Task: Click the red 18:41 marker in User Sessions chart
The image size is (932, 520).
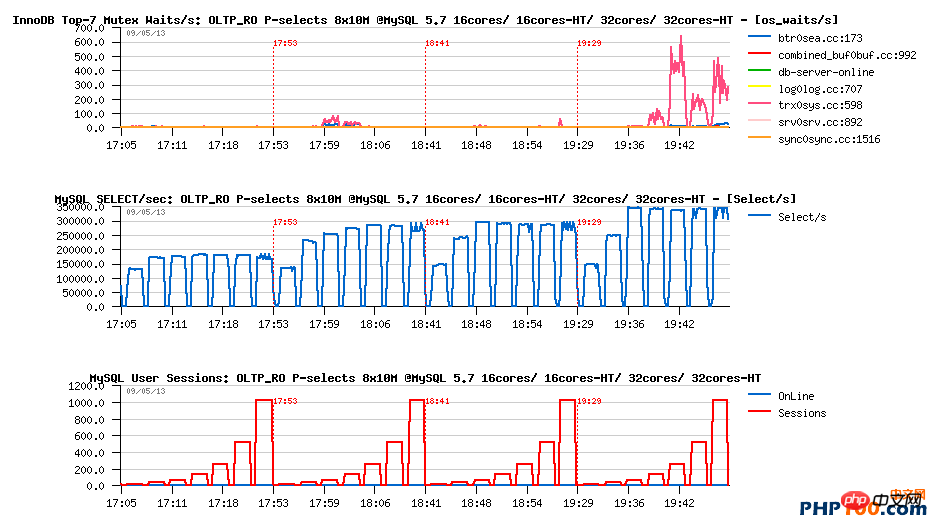Action: (x=437, y=401)
